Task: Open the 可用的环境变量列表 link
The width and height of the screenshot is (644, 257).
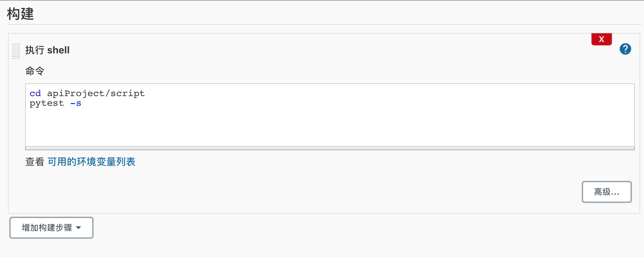Action: pyautogui.click(x=92, y=162)
